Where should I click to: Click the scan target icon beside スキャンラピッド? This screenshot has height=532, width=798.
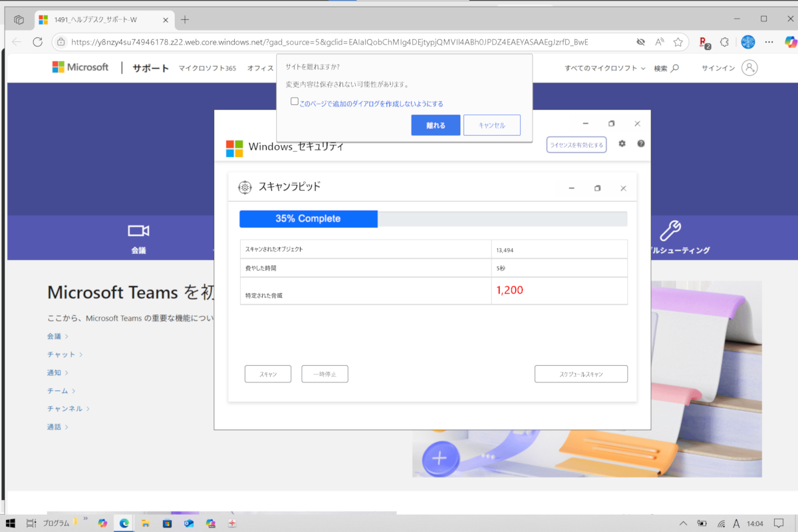(x=245, y=188)
